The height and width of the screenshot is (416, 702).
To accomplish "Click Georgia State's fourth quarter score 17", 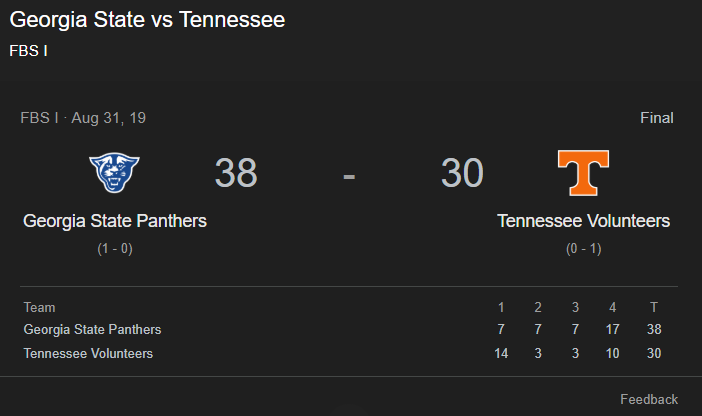I will coord(612,329).
